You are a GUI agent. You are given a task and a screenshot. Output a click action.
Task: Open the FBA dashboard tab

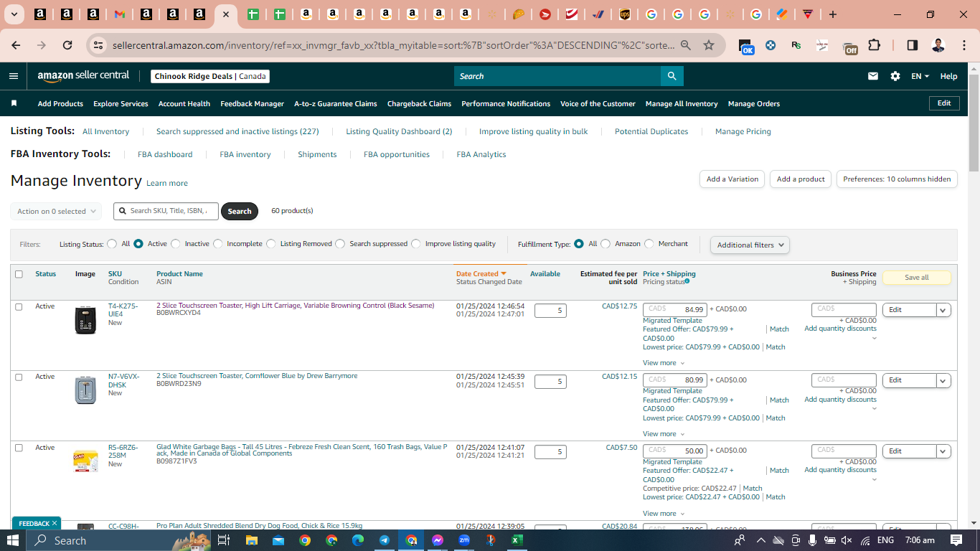(x=165, y=154)
